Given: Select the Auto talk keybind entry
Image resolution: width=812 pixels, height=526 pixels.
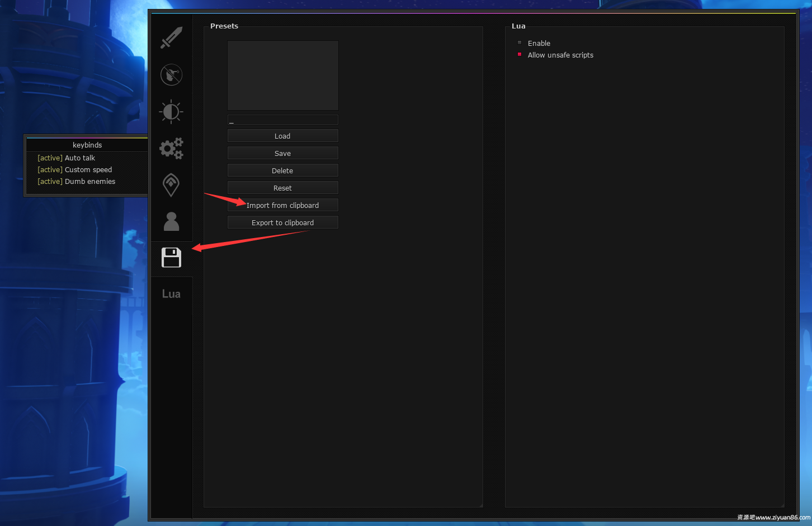Looking at the screenshot, I should 79,158.
